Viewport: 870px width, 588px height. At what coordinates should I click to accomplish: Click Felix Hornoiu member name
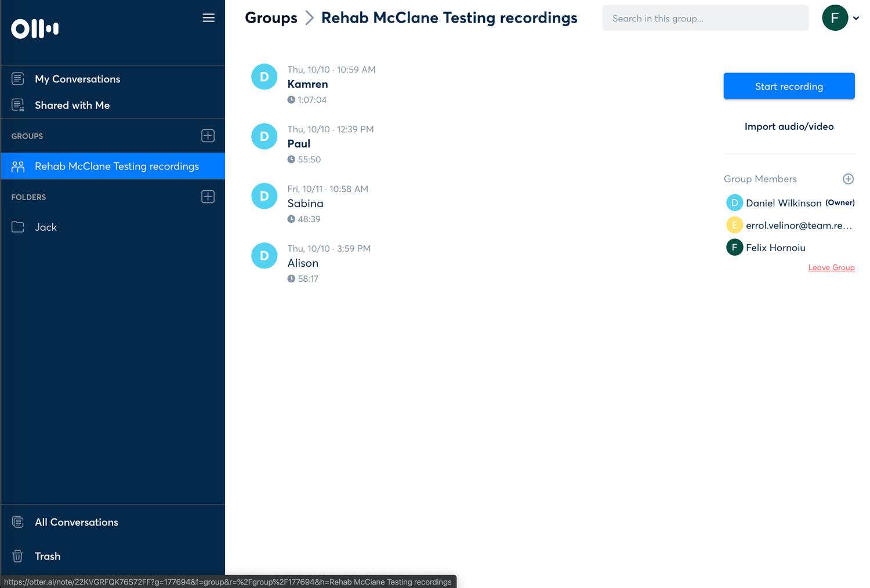click(x=775, y=248)
